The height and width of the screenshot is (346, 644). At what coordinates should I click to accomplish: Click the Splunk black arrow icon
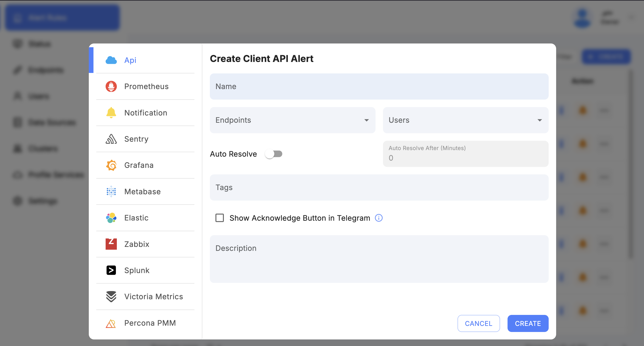tap(111, 270)
